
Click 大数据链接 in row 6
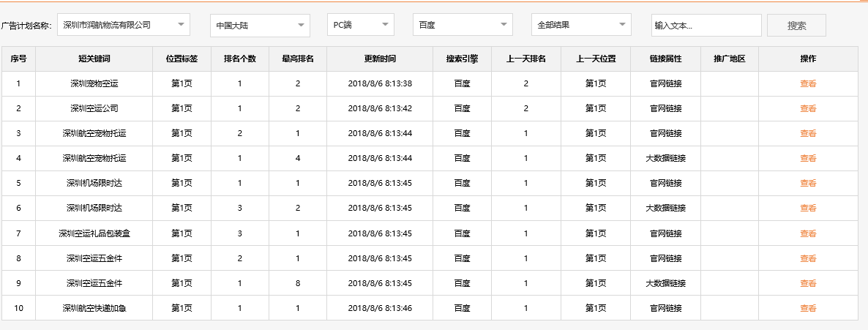click(665, 209)
